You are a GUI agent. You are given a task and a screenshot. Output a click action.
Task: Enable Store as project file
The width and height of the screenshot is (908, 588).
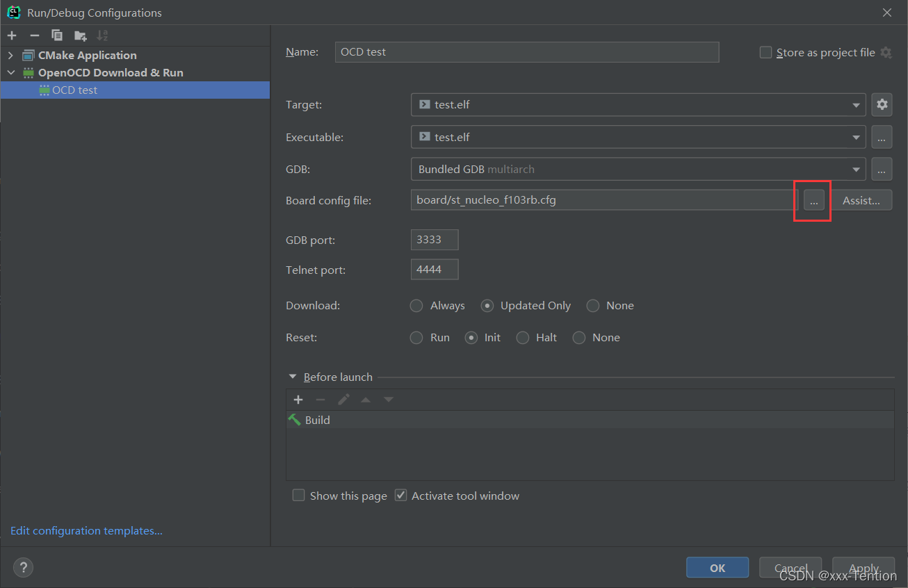766,53
